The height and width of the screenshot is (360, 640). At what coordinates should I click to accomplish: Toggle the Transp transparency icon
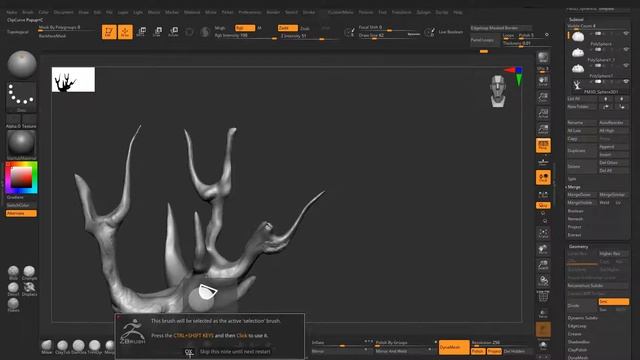pos(543,313)
